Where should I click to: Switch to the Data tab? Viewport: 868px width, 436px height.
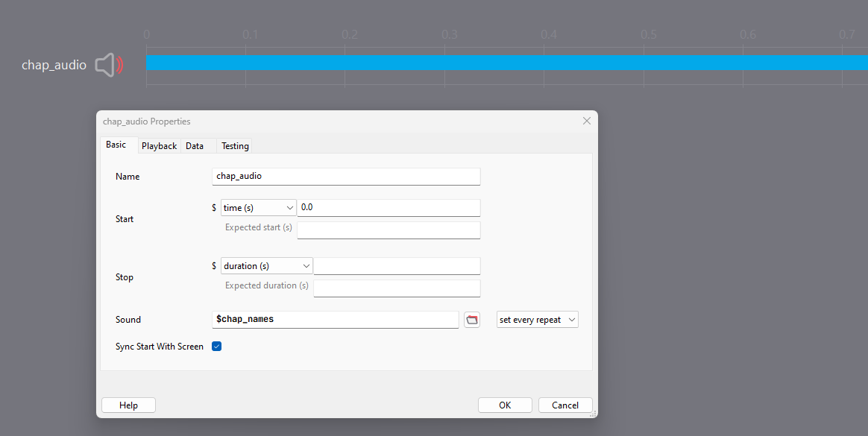coord(195,146)
